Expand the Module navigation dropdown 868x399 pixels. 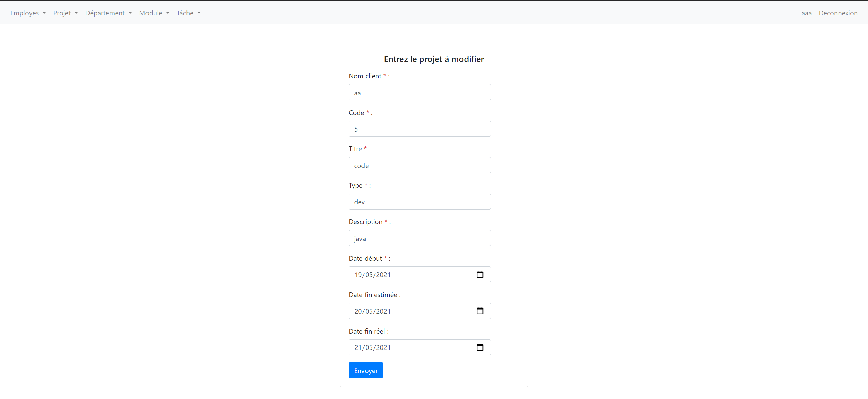154,13
